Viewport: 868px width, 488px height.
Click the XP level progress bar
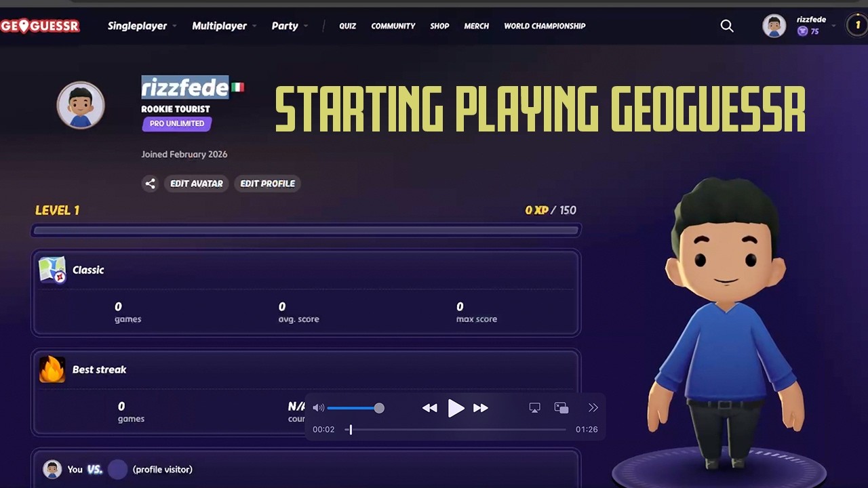click(x=306, y=230)
